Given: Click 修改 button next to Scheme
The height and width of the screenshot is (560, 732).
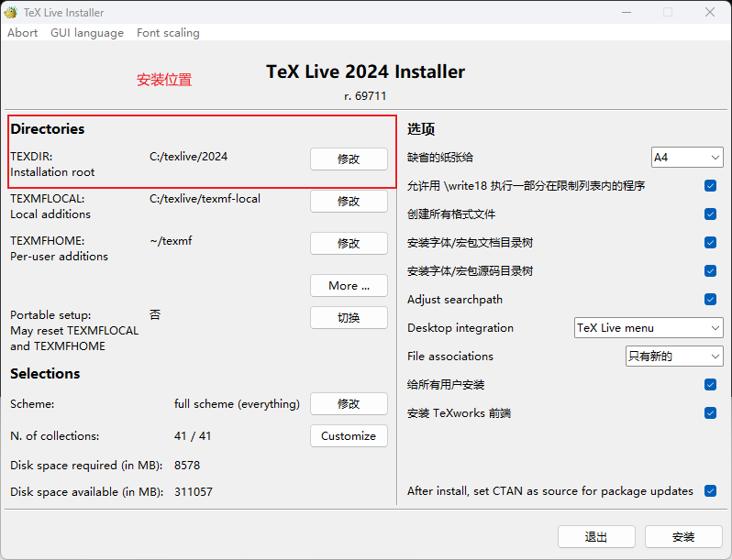Looking at the screenshot, I should point(349,403).
